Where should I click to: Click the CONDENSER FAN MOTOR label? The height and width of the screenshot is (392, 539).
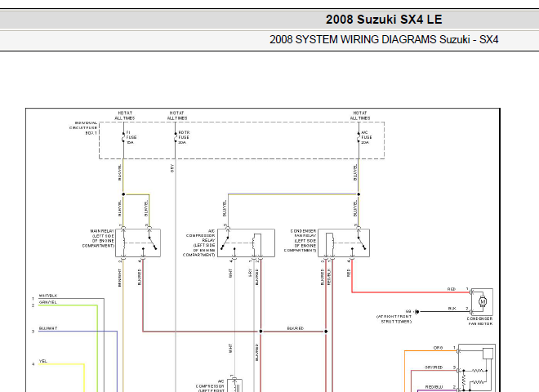tap(480, 321)
